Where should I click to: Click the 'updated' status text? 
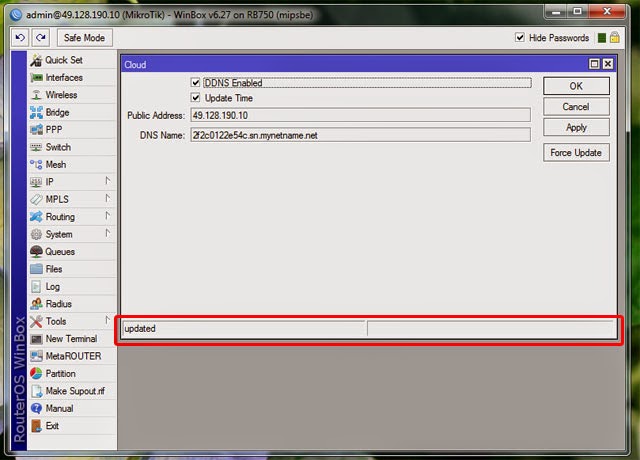(x=140, y=329)
